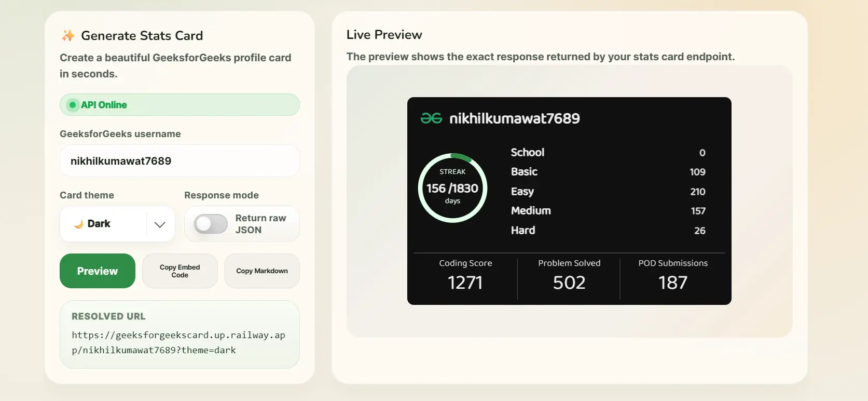Click the Response mode label
The image size is (868, 401).
[x=222, y=195]
